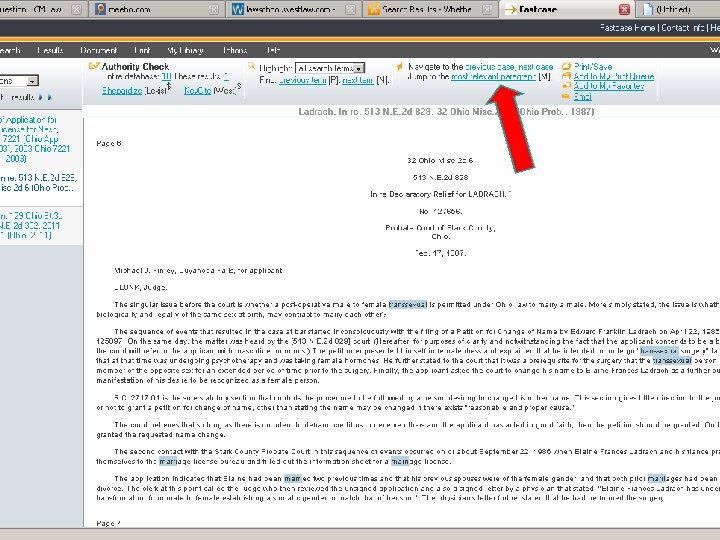Click the Search Results tab favicon
This screenshot has height=540, width=720.
[x=374, y=9]
